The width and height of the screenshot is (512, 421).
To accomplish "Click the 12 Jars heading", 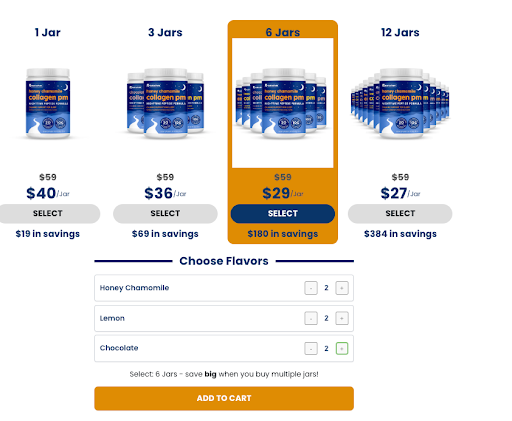I will tap(400, 32).
